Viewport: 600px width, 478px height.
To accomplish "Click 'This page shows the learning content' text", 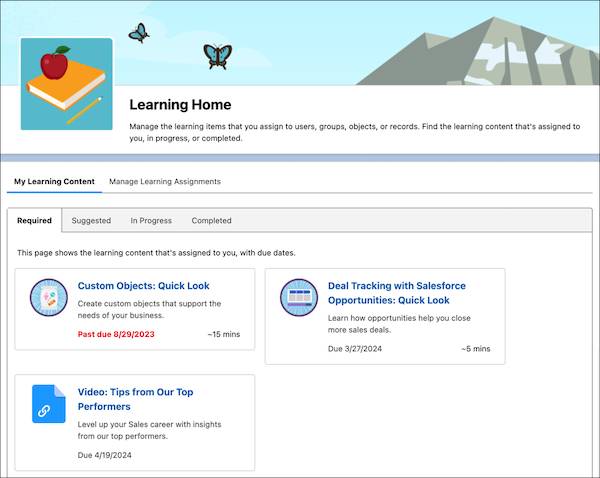I will click(x=156, y=253).
